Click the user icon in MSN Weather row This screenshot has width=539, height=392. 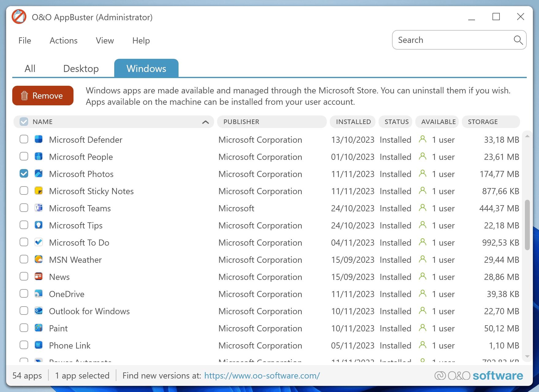click(423, 259)
